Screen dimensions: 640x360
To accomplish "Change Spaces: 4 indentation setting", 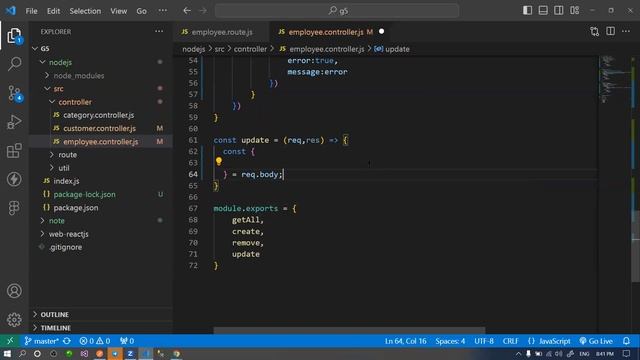I will [x=450, y=341].
